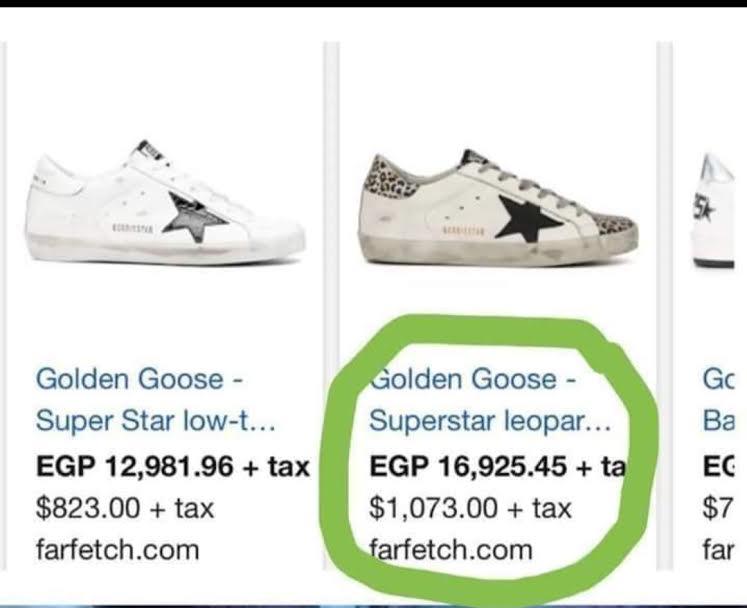Select the EGP 12,981.96 + tax price

[x=173, y=466]
